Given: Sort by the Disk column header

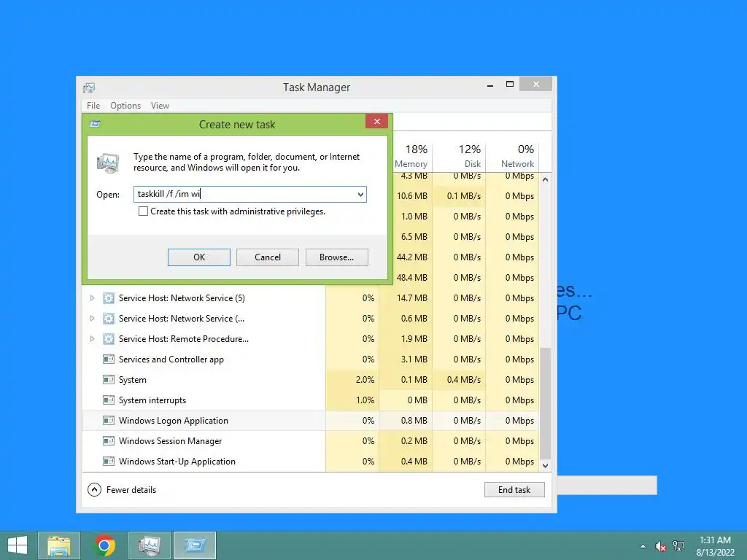Looking at the screenshot, I should coord(460,156).
